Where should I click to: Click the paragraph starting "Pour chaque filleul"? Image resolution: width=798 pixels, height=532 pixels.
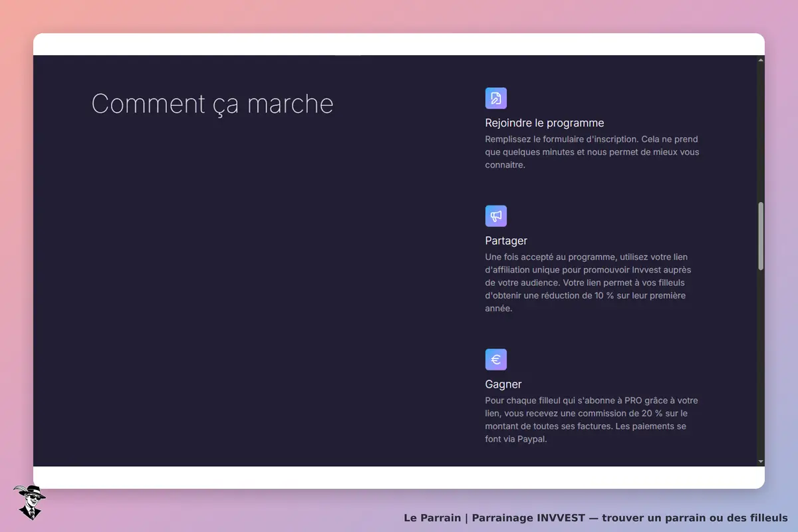pyautogui.click(x=592, y=420)
